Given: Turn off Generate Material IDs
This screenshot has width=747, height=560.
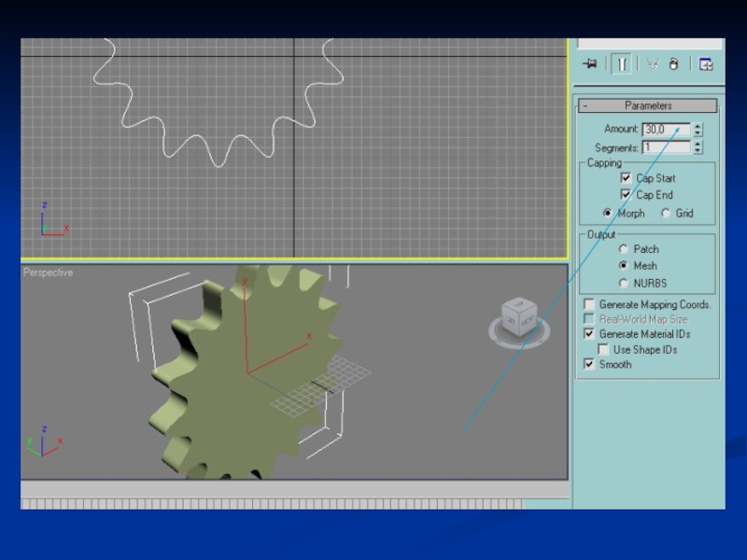Looking at the screenshot, I should tap(589, 333).
